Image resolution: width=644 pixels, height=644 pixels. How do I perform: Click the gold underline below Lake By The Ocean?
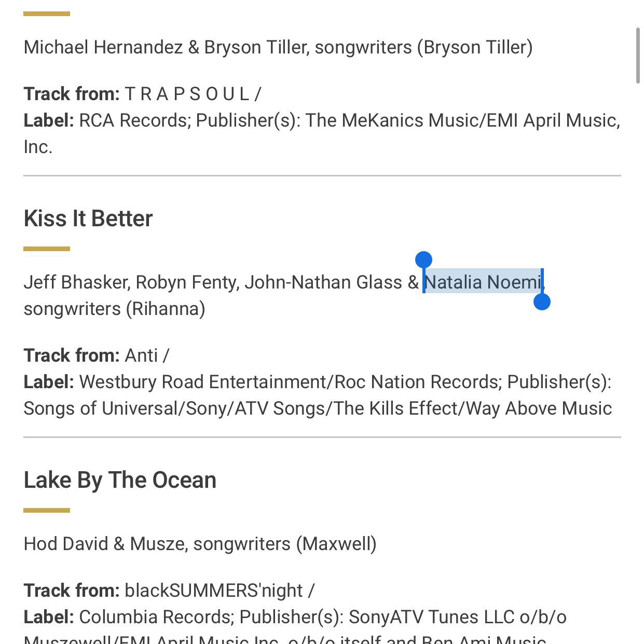click(47, 511)
